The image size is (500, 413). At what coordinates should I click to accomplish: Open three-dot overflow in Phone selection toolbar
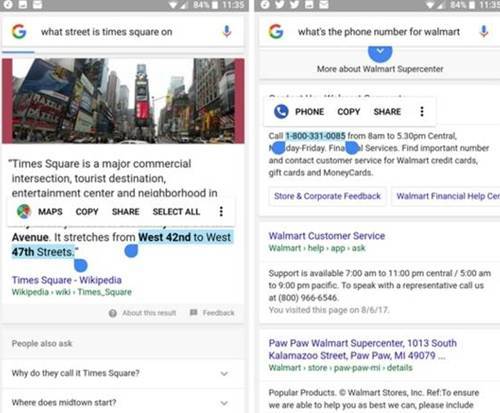[x=422, y=111]
